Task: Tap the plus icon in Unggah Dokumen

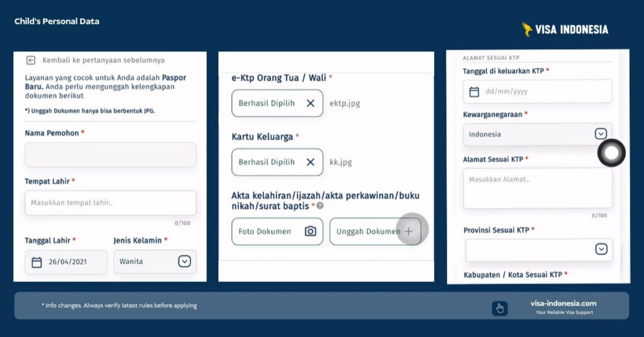Action: (409, 231)
